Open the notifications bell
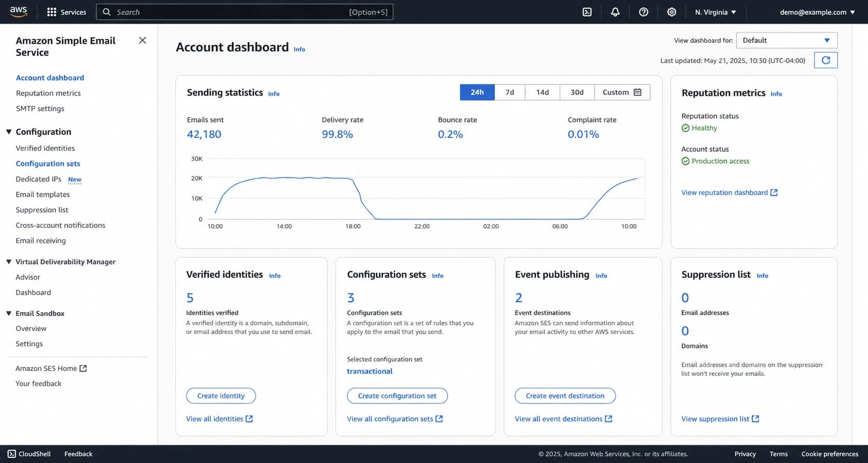Screen dimensions: 868x463 (615, 12)
